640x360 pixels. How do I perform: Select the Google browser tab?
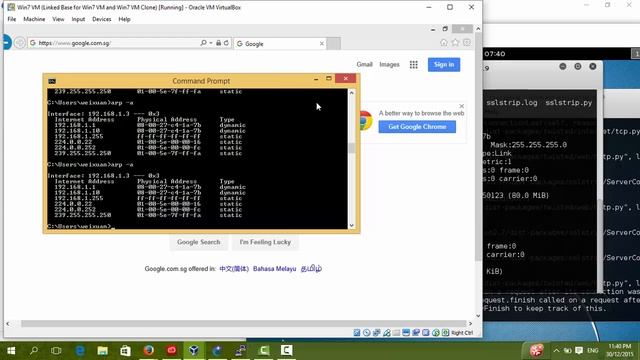tap(280, 43)
